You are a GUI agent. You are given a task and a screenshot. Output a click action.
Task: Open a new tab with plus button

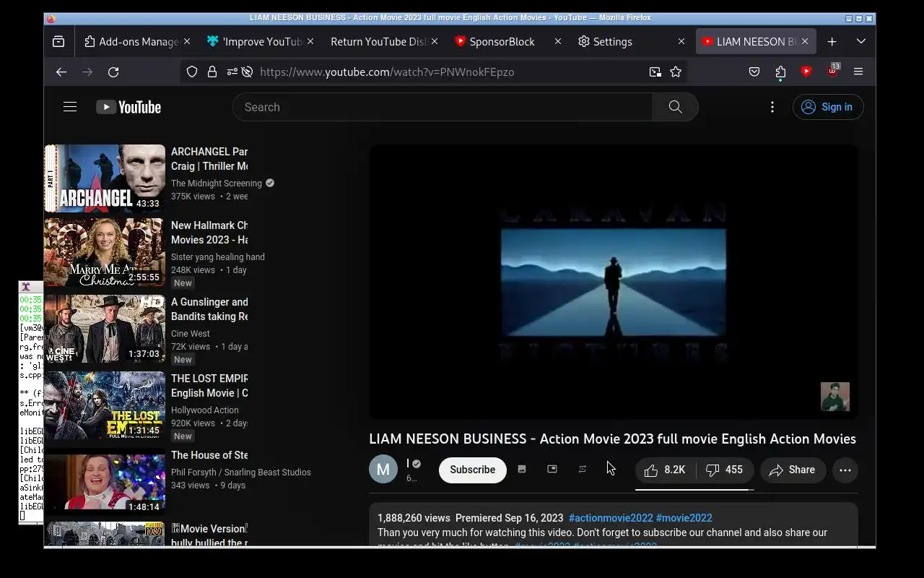832,42
